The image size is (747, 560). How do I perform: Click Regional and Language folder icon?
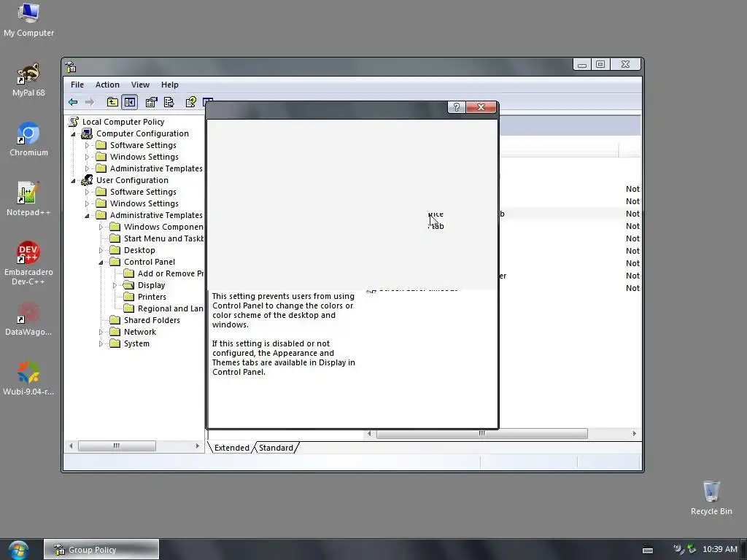tap(128, 308)
